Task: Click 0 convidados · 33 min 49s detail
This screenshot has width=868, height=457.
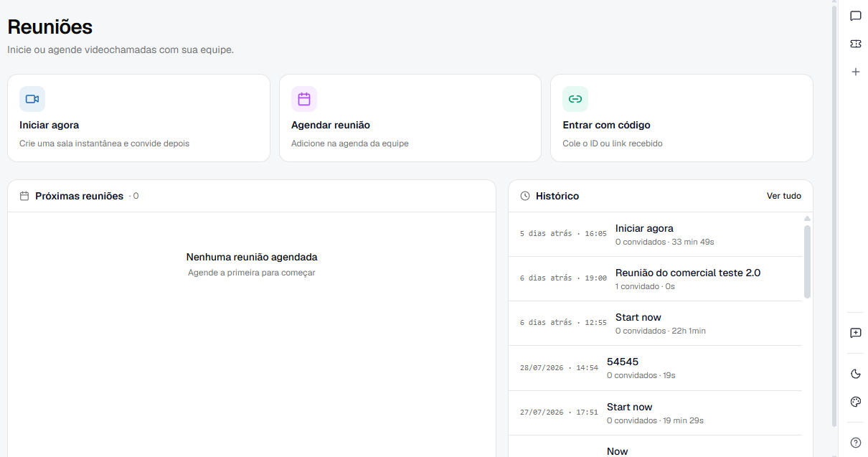Action: coord(665,242)
